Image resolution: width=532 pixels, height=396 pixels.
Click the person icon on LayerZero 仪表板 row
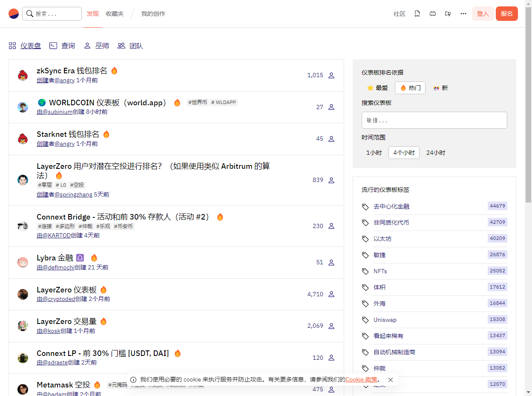(331, 295)
